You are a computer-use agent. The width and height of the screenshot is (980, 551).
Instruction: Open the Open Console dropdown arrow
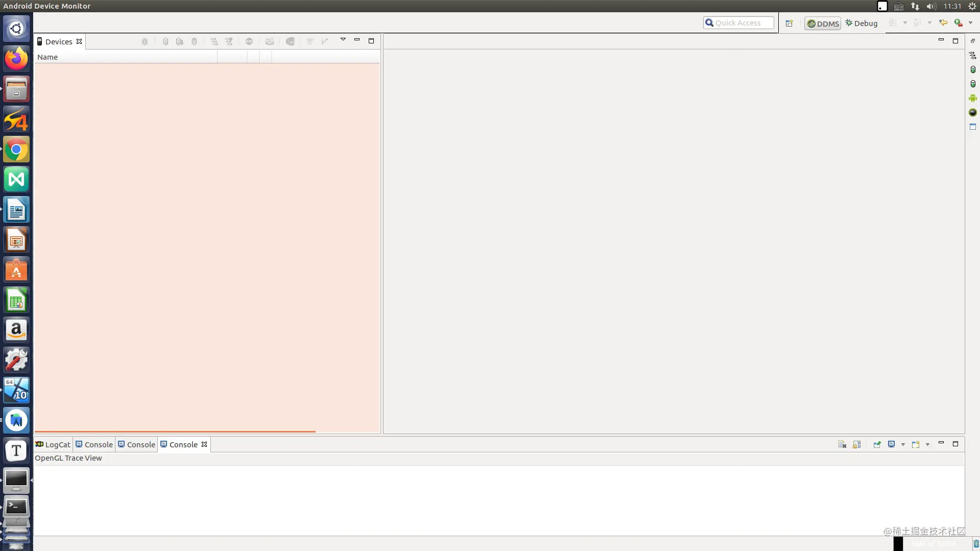pos(927,445)
